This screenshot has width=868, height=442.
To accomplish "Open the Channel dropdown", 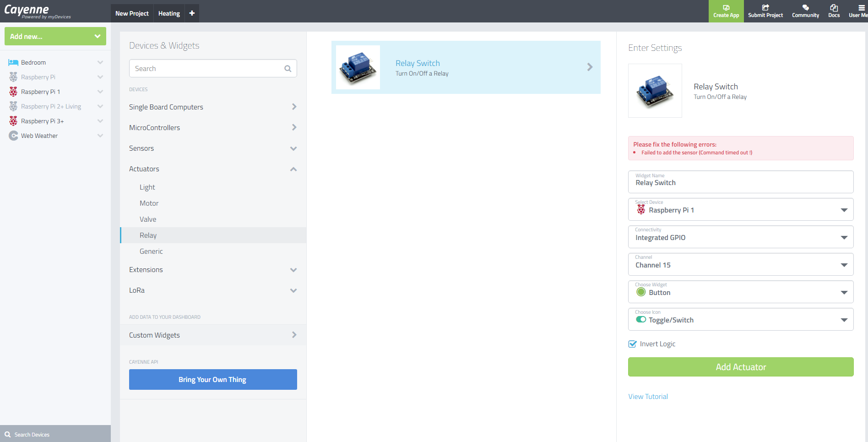I will [741, 264].
